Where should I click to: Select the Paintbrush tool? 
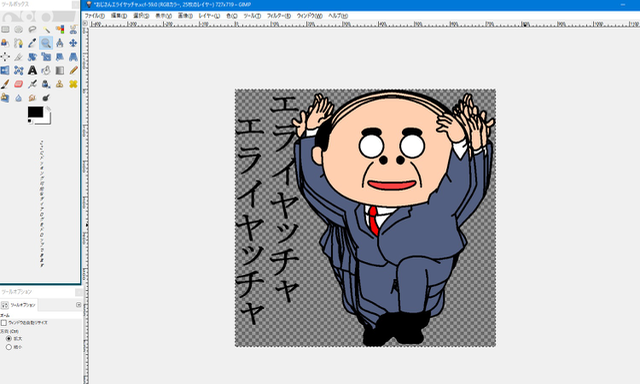click(5, 84)
